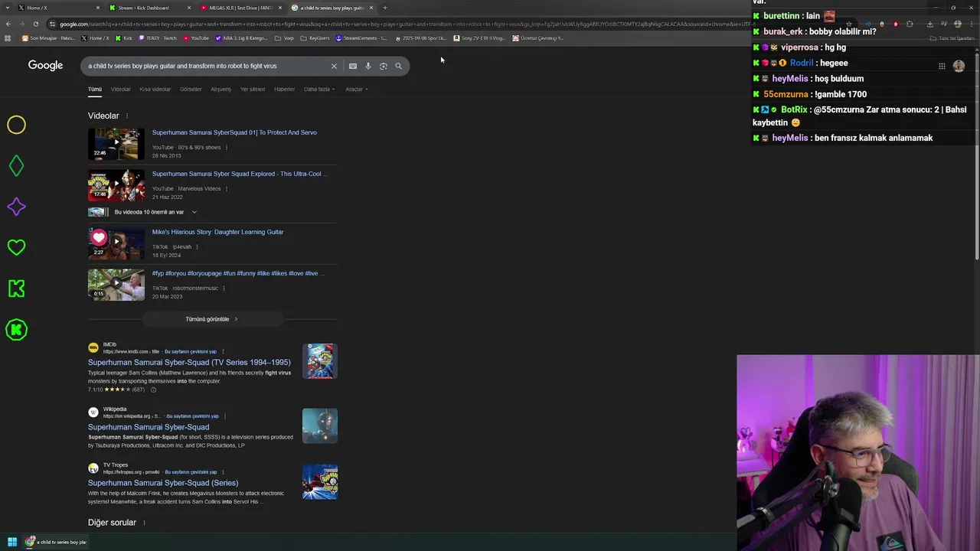
Task: Switch to the Tümü results tab
Action: tap(95, 90)
